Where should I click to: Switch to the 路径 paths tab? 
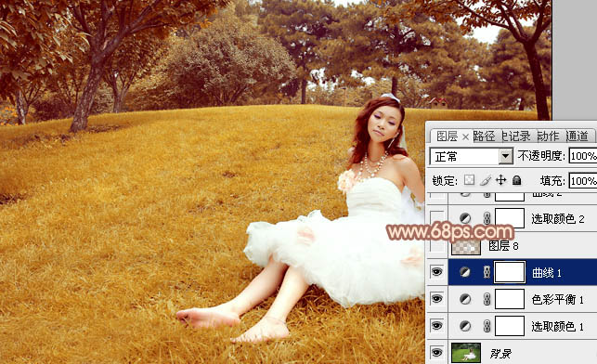[x=484, y=136]
